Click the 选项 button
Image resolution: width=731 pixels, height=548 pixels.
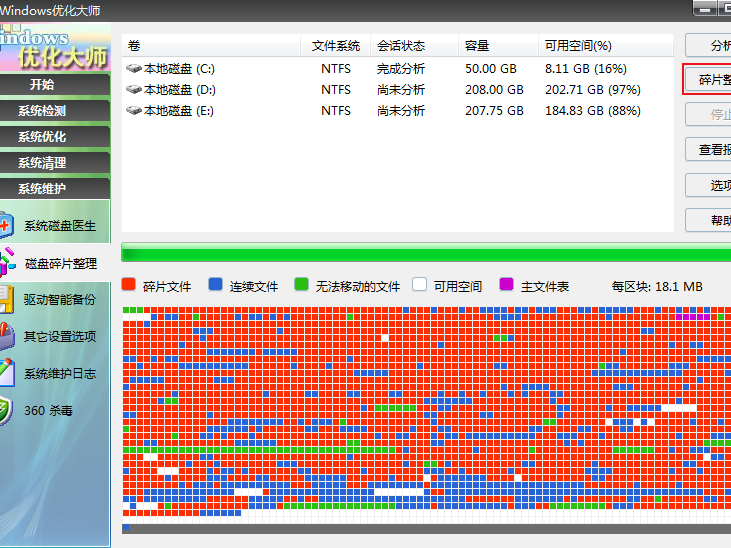tap(708, 185)
